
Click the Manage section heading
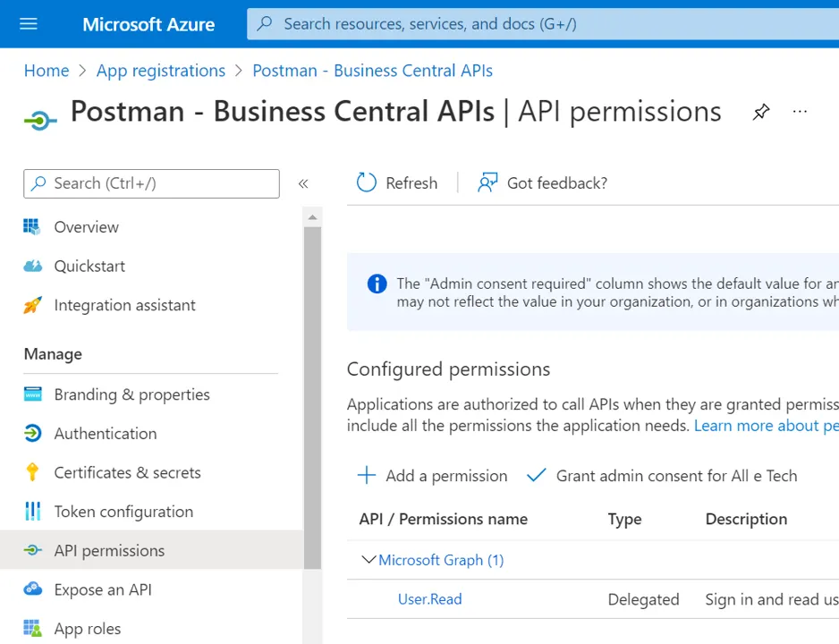tap(53, 354)
